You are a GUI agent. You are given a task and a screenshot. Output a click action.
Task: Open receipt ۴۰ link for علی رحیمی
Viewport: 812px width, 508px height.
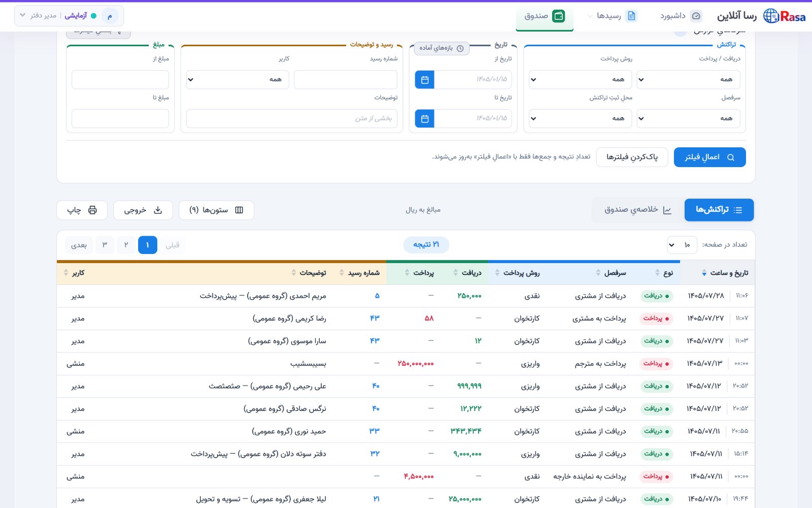coord(376,386)
